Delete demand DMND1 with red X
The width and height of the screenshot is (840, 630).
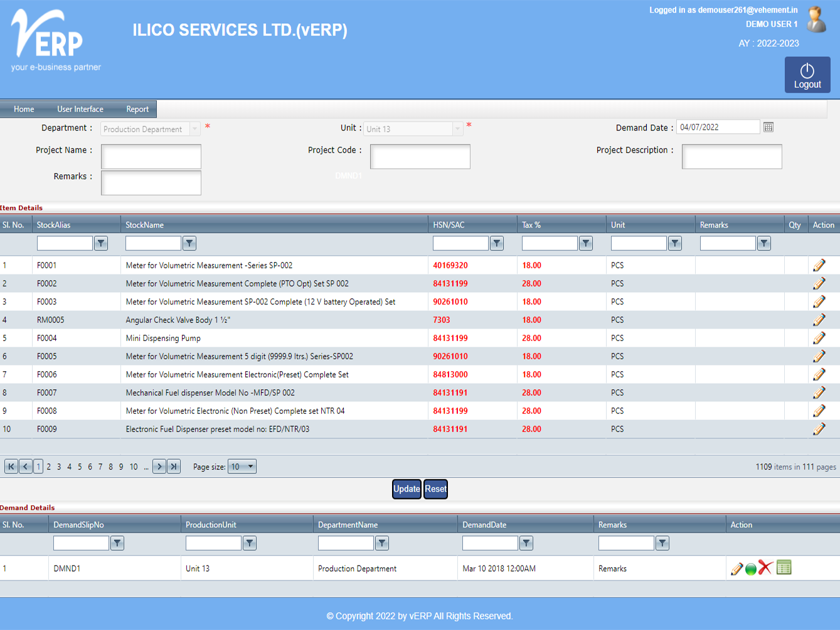click(765, 568)
